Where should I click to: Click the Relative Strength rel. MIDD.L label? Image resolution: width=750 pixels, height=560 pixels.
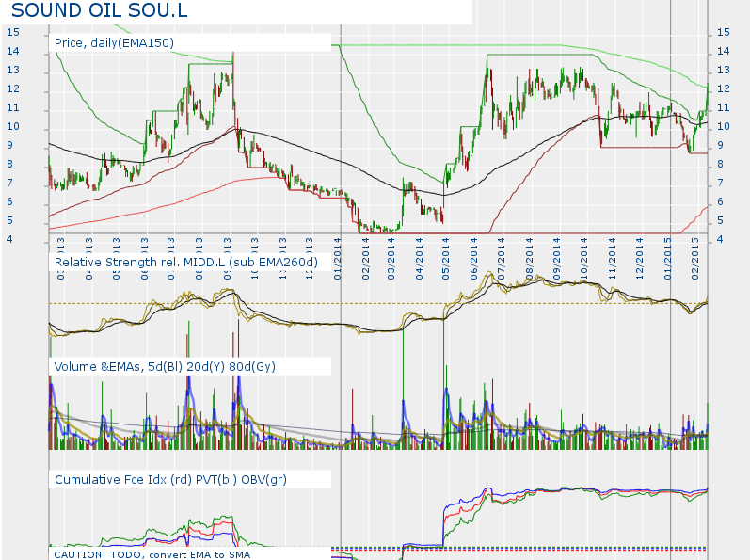point(186,262)
